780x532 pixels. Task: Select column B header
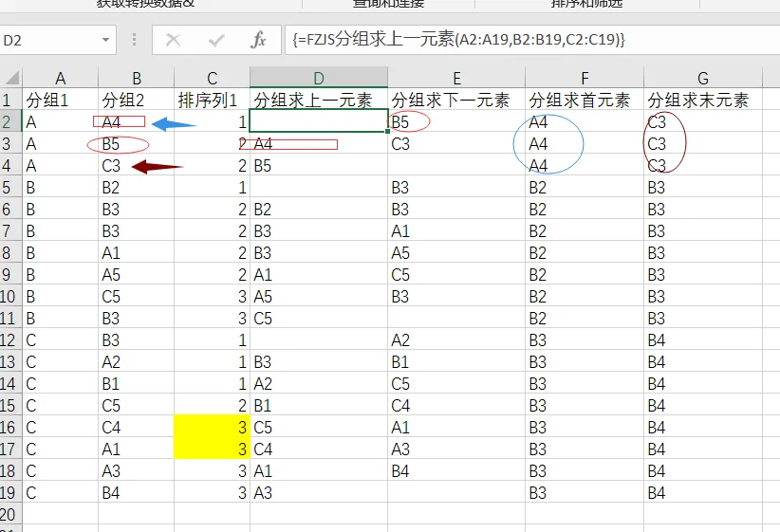point(137,78)
